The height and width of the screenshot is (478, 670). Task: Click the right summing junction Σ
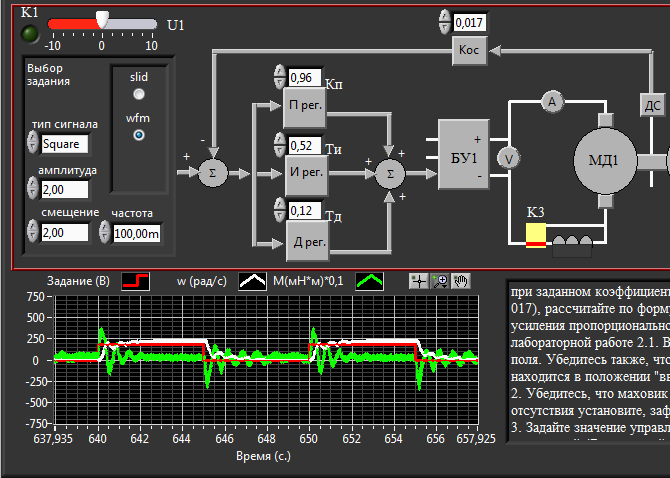coord(390,174)
